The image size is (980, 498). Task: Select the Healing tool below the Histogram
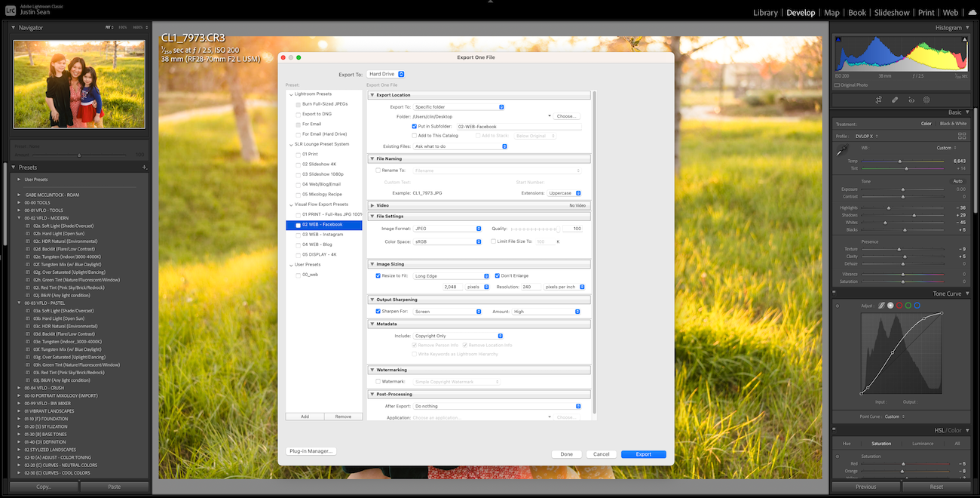894,100
